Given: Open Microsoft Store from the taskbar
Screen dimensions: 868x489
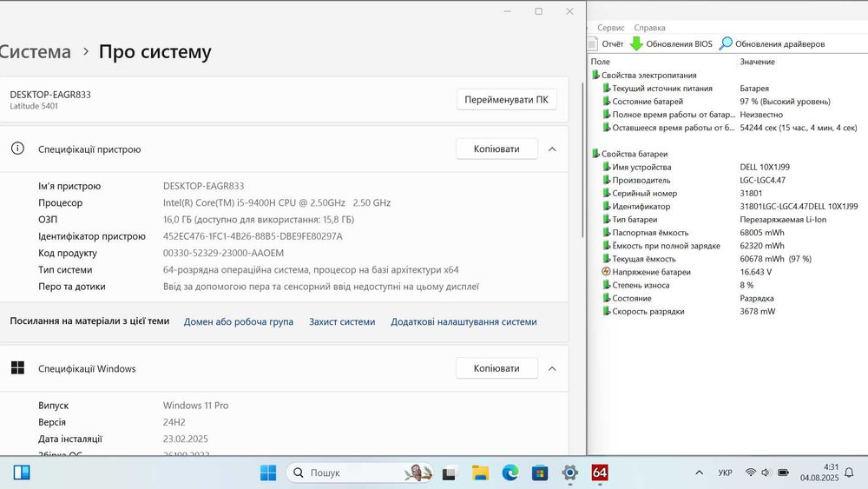Looking at the screenshot, I should [x=540, y=472].
